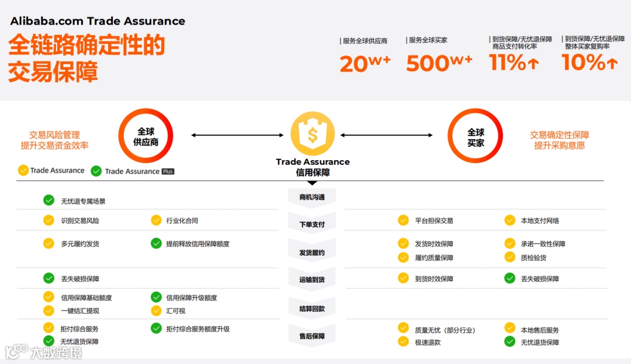Select the 全球买家 circle
631x364 pixels.
point(475,136)
